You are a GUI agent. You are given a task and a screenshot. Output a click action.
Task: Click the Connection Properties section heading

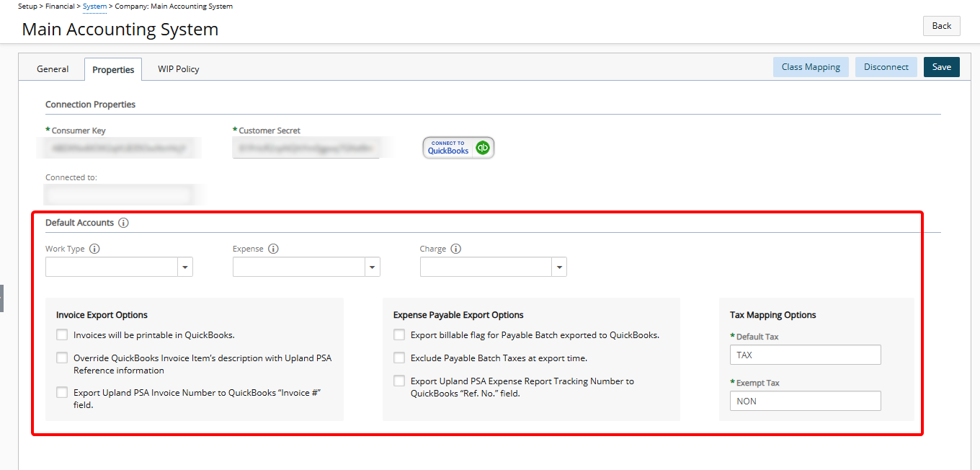(x=91, y=105)
